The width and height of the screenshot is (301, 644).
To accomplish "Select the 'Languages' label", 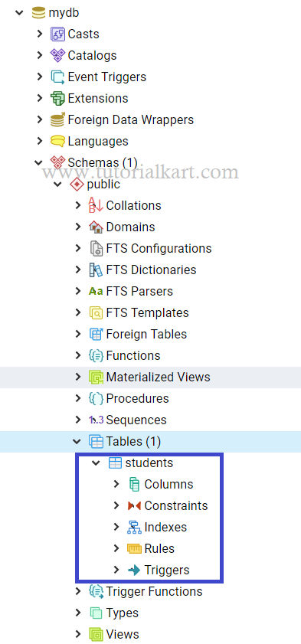I will (x=98, y=142).
